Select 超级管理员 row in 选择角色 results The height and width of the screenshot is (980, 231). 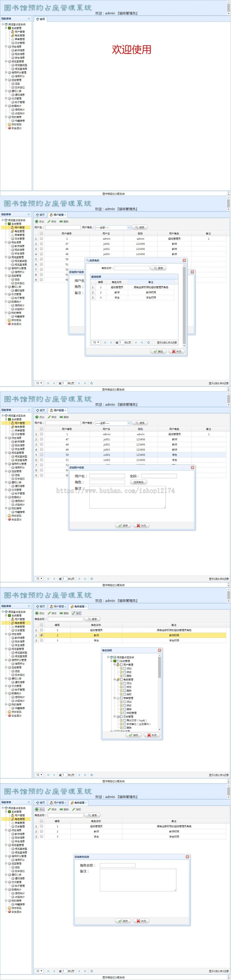coord(133,287)
